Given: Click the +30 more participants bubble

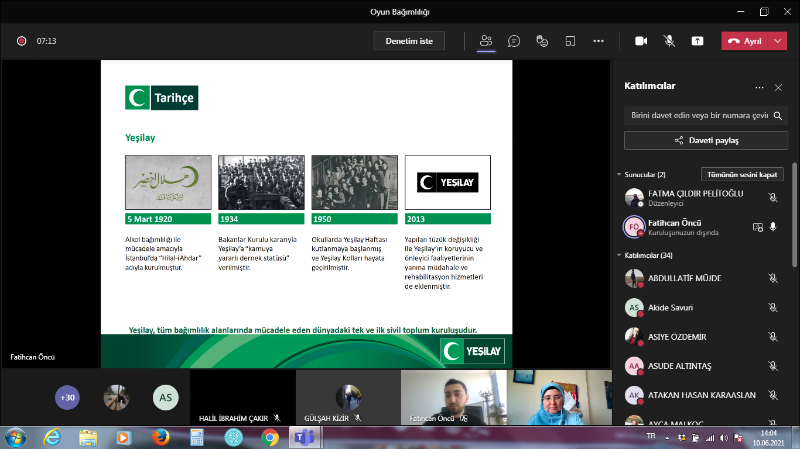Looking at the screenshot, I should click(x=67, y=397).
